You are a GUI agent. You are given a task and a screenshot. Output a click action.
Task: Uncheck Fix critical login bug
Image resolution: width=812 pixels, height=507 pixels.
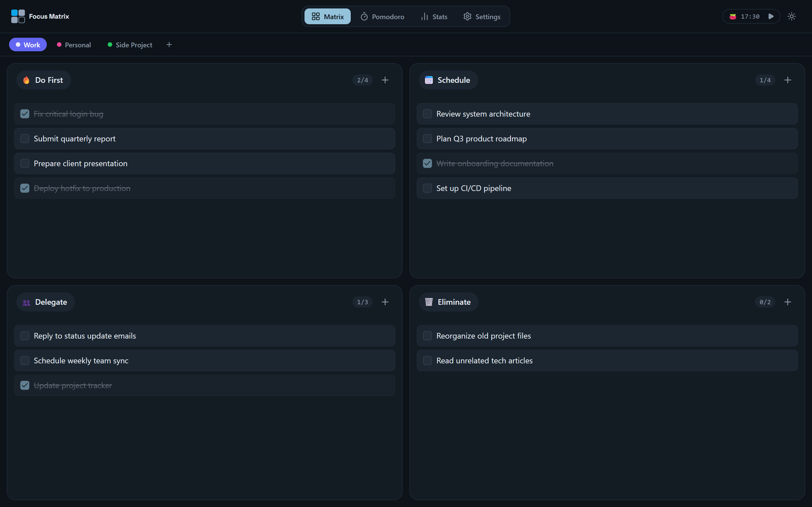(25, 114)
